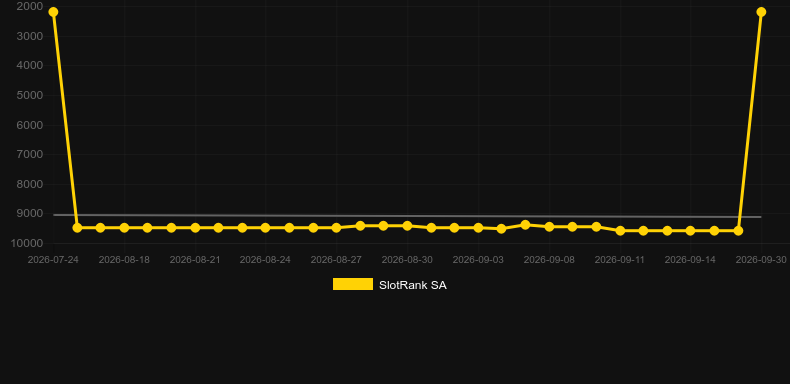The image size is (790, 384).
Task: Click the data point for 2026-08-30
Action: point(407,226)
